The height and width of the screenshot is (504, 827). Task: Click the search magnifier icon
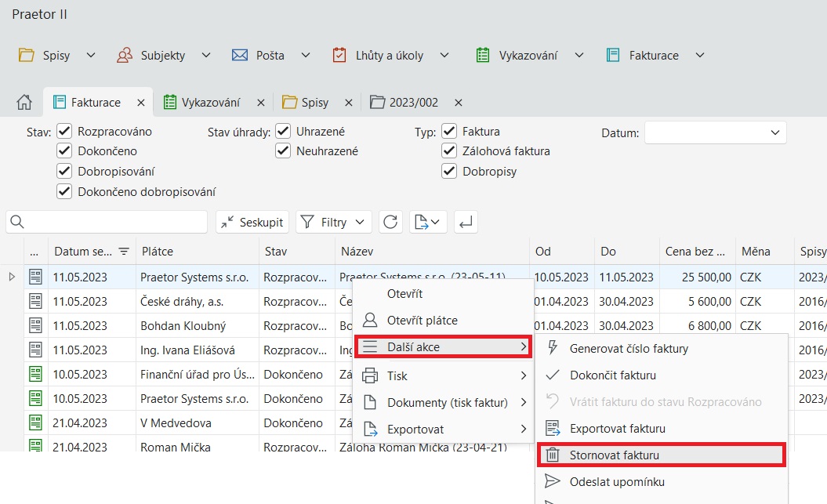click(x=17, y=223)
